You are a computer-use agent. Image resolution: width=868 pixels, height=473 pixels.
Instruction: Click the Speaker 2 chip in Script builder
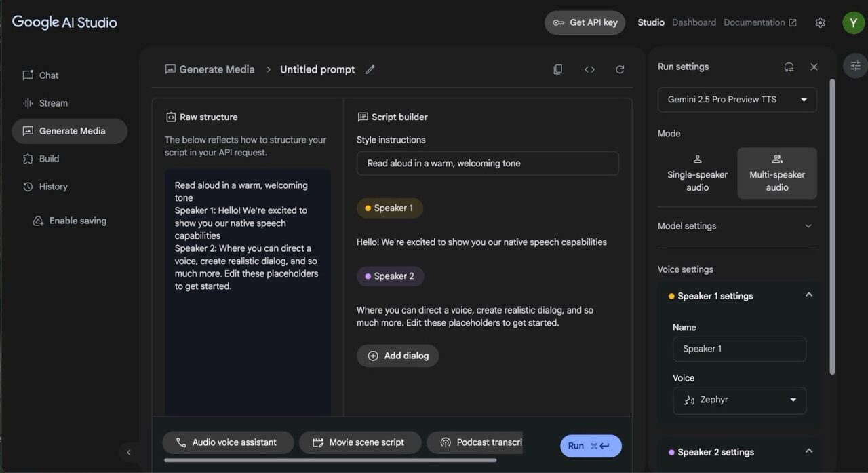coord(390,276)
